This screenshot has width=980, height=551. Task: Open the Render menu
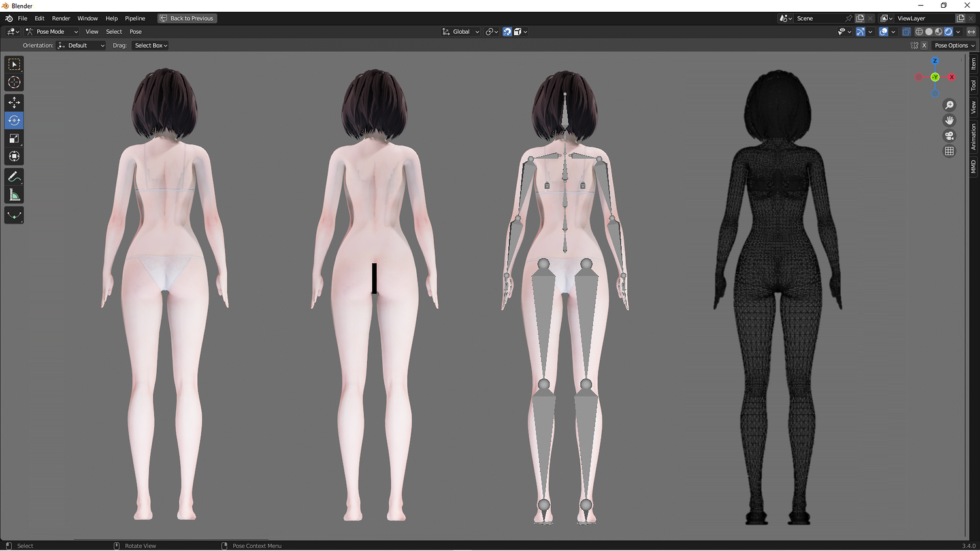pyautogui.click(x=61, y=18)
